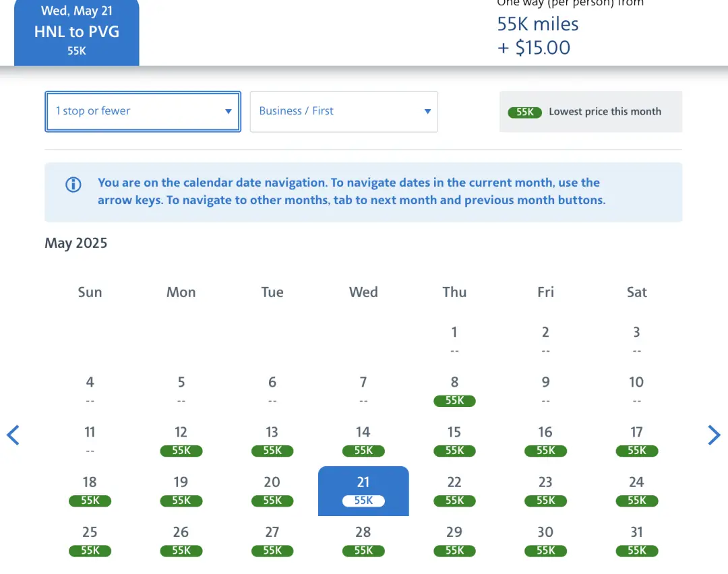Choose Tuesday May 13 fare
728x574 pixels.
pos(272,441)
